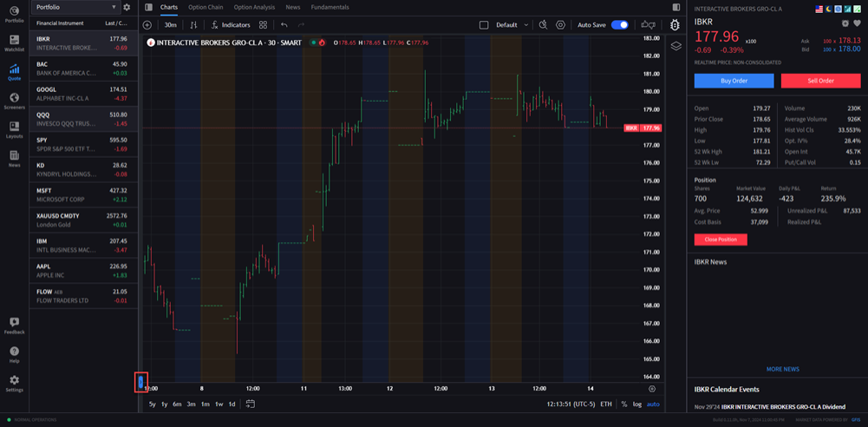868x427 pixels.
Task: Click the crosshair icon at time axis end
Action: click(652, 389)
